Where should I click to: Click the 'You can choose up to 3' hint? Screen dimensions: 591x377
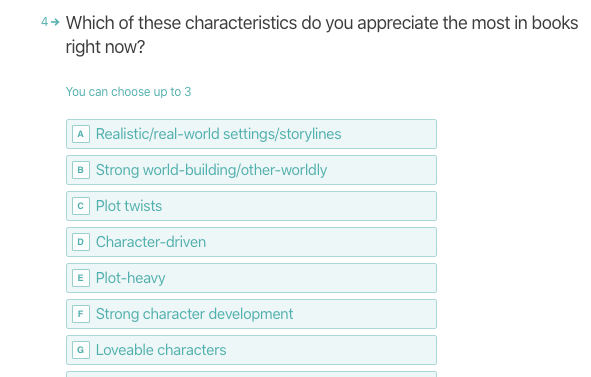pos(129,92)
